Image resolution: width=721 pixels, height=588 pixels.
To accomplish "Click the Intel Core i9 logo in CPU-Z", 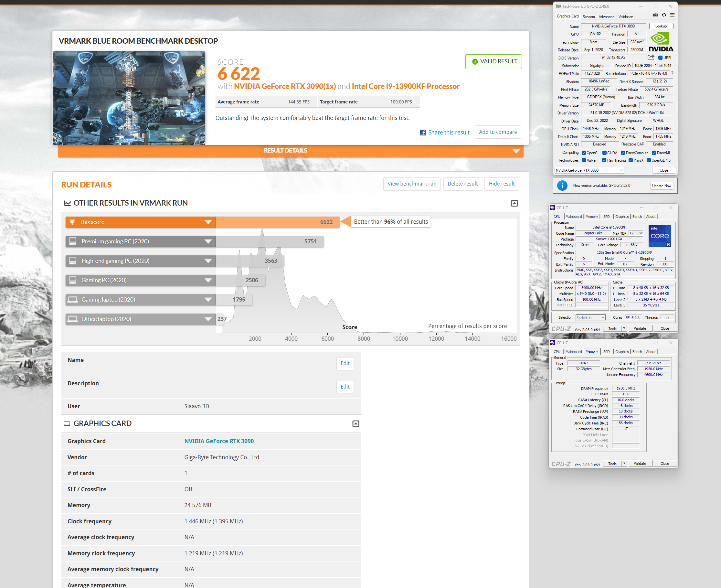I will [659, 236].
